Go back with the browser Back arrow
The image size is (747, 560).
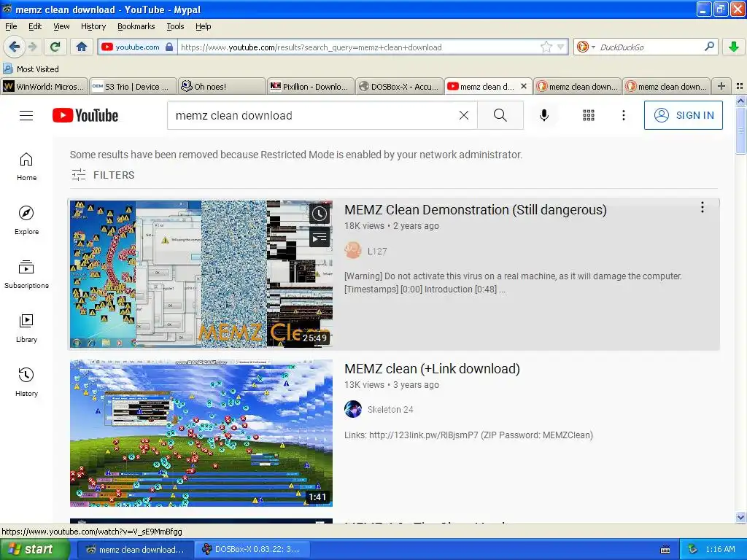[14, 47]
